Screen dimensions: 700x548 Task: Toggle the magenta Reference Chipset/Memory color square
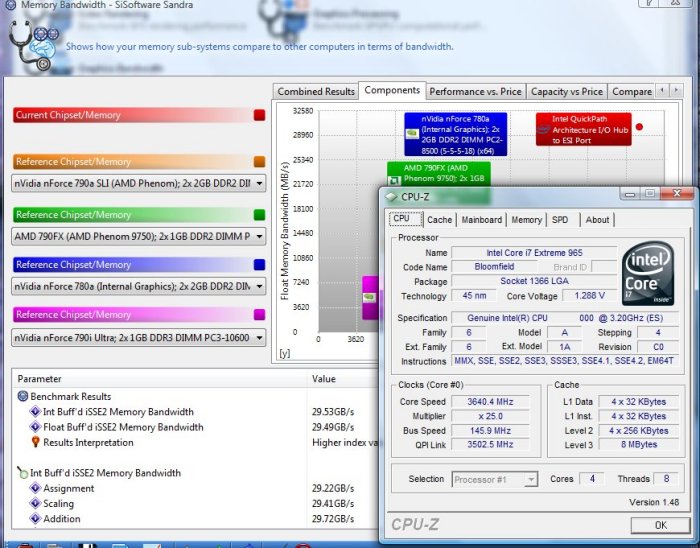click(259, 315)
